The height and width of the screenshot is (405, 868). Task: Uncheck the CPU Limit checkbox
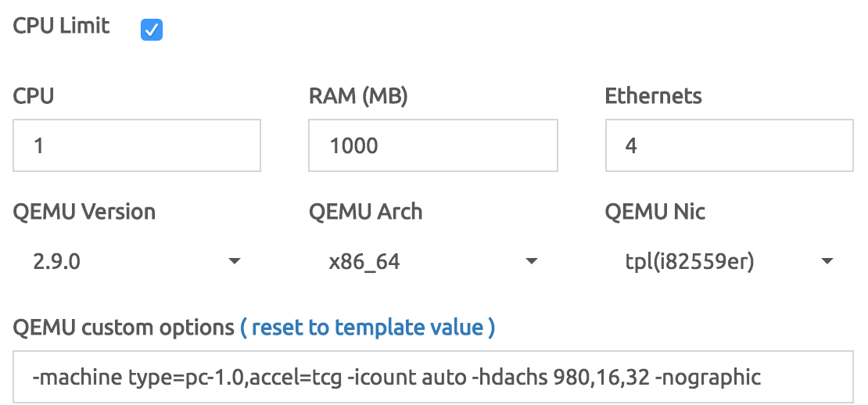(152, 30)
